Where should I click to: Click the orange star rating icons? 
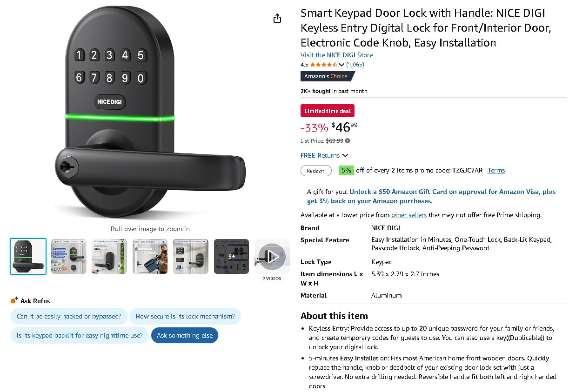322,65
